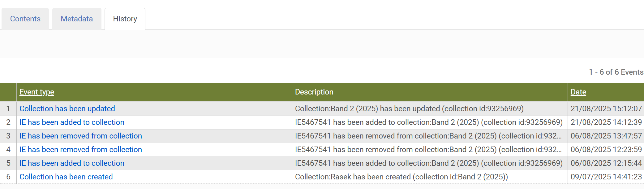Select row 3 of the events table
This screenshot has width=644, height=189.
[9, 136]
